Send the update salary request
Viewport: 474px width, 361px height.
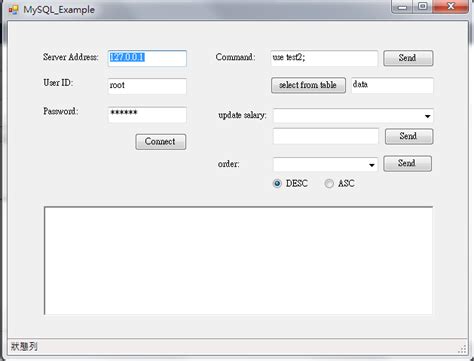point(409,136)
